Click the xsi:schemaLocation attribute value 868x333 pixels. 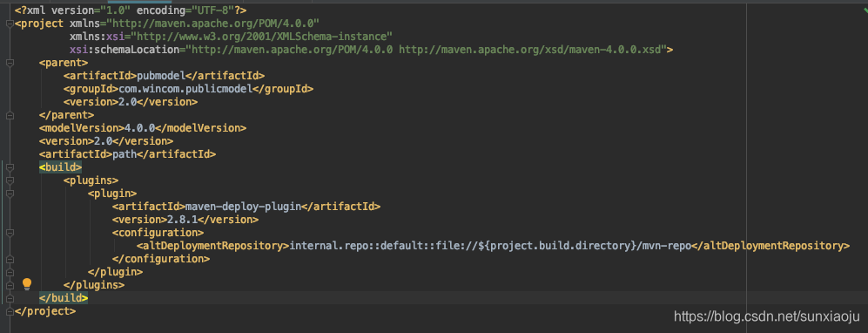tap(426, 50)
